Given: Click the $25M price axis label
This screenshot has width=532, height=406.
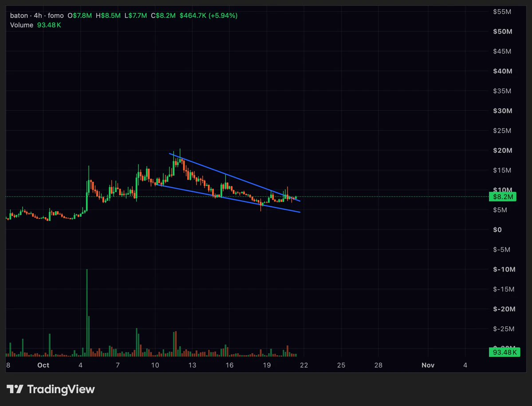Looking at the screenshot, I should [x=502, y=130].
